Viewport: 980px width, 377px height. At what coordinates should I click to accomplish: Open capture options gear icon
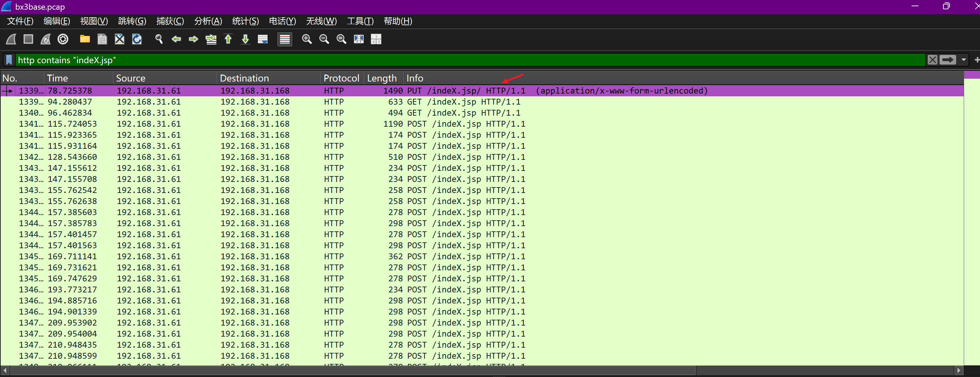pyautogui.click(x=63, y=39)
